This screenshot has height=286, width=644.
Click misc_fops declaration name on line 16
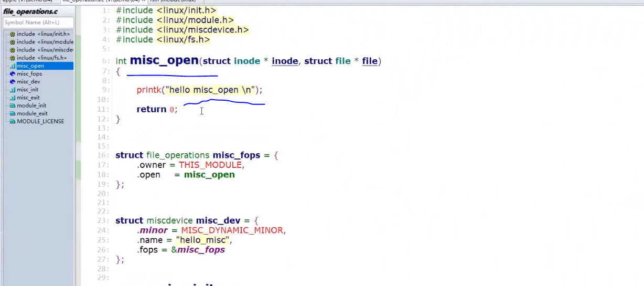coord(237,155)
